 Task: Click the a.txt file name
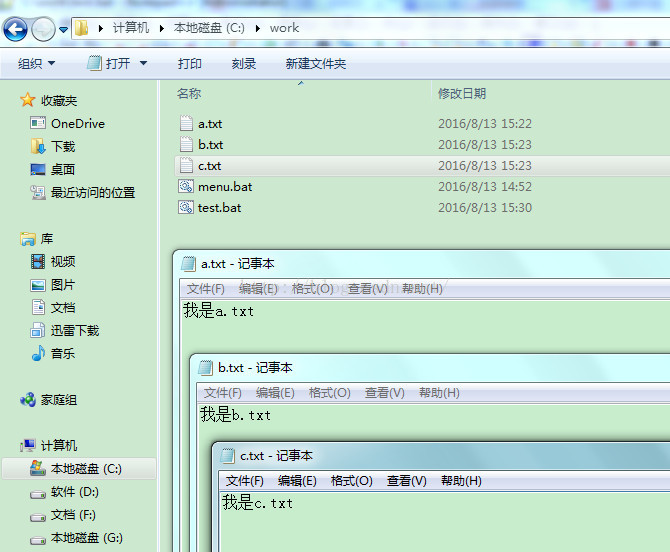[x=210, y=124]
